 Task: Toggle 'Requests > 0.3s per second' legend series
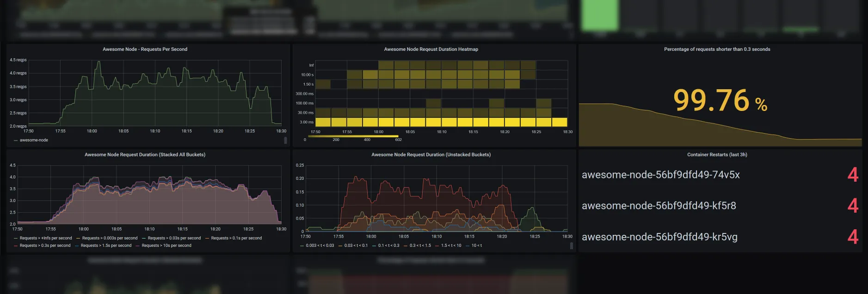click(45, 245)
